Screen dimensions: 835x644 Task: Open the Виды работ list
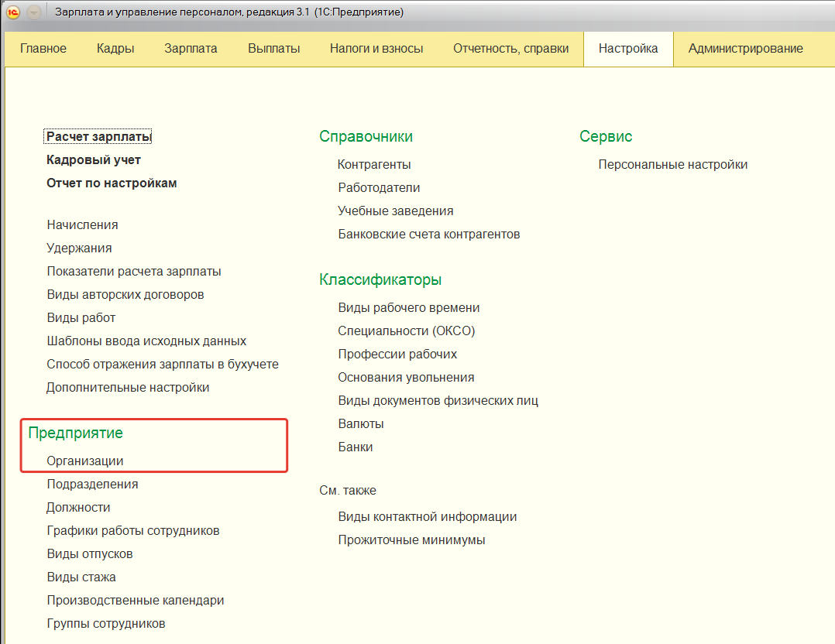click(81, 317)
